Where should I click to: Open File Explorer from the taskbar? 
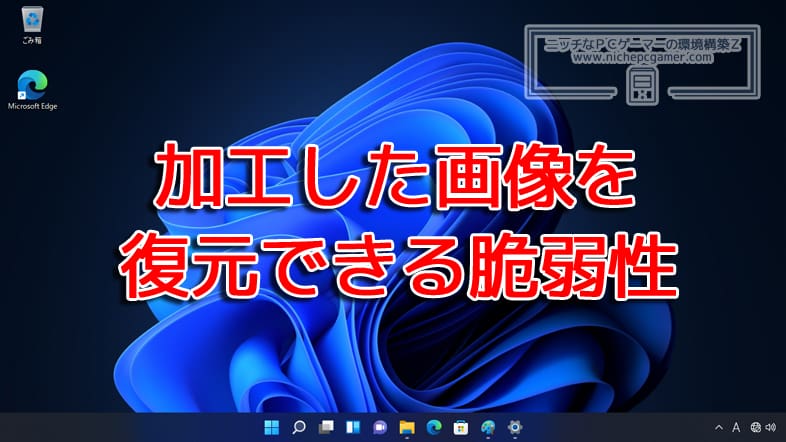pyautogui.click(x=407, y=427)
